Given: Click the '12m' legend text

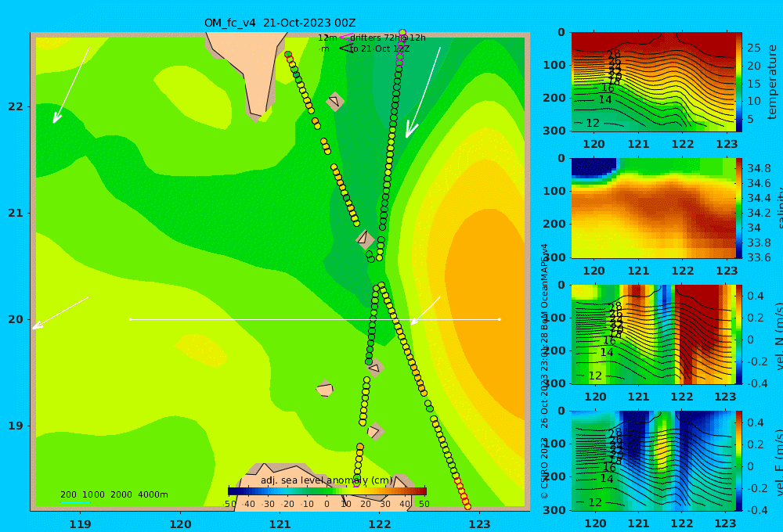Looking at the screenshot, I should coord(327,38).
